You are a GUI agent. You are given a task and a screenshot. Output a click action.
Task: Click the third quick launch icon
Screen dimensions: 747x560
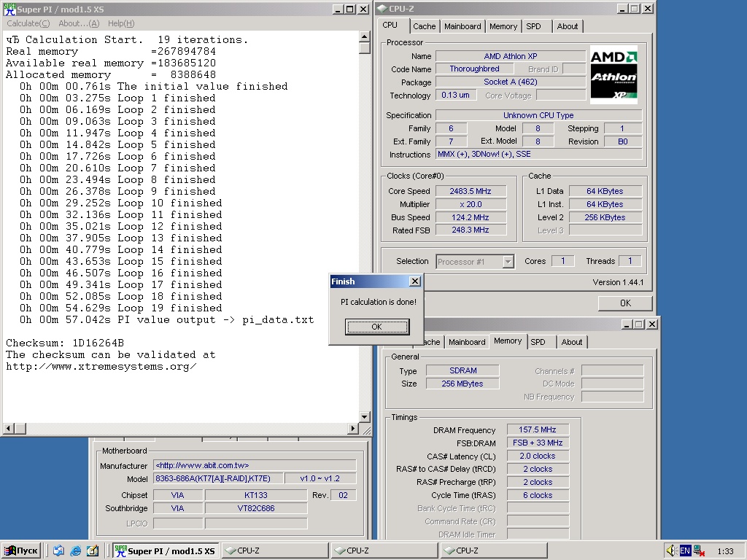pyautogui.click(x=93, y=551)
